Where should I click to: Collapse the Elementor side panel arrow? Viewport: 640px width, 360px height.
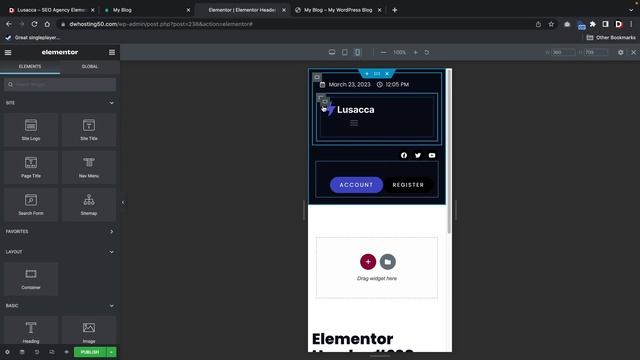[123, 202]
